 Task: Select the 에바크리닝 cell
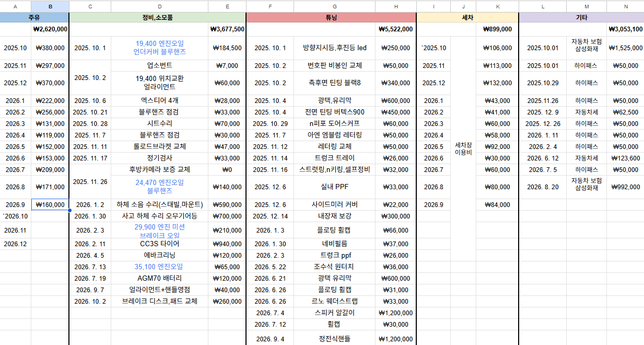tap(159, 255)
